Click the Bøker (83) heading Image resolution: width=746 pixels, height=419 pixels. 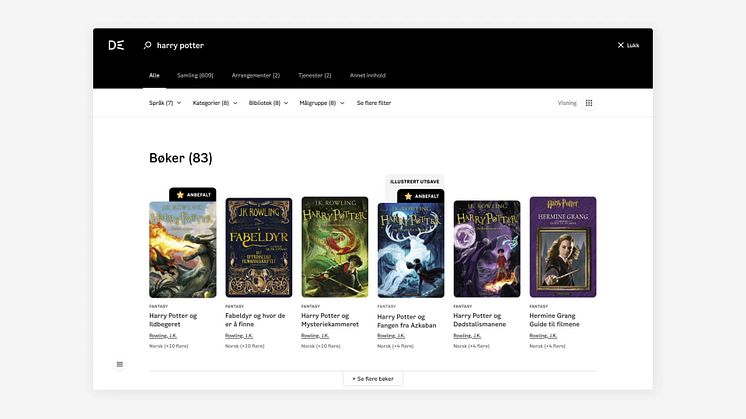click(181, 158)
